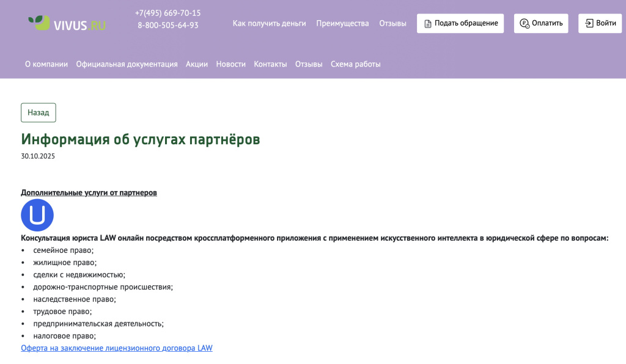This screenshot has width=626, height=364.
Task: Click the blue U logo of LAW app
Action: click(x=37, y=214)
